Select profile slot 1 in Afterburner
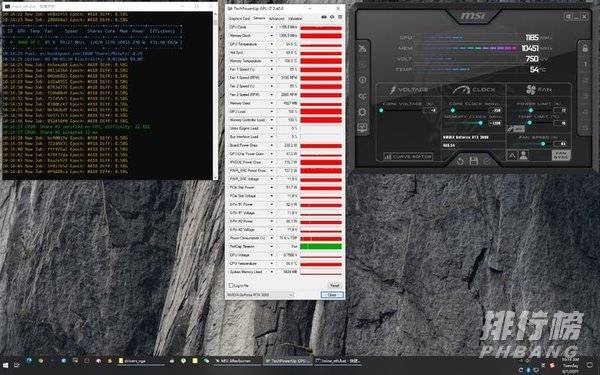Viewport: 600px width, 375px height. (585, 64)
